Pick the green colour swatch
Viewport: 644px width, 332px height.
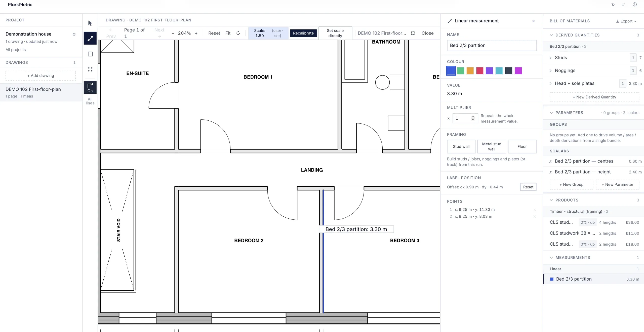[x=460, y=71]
